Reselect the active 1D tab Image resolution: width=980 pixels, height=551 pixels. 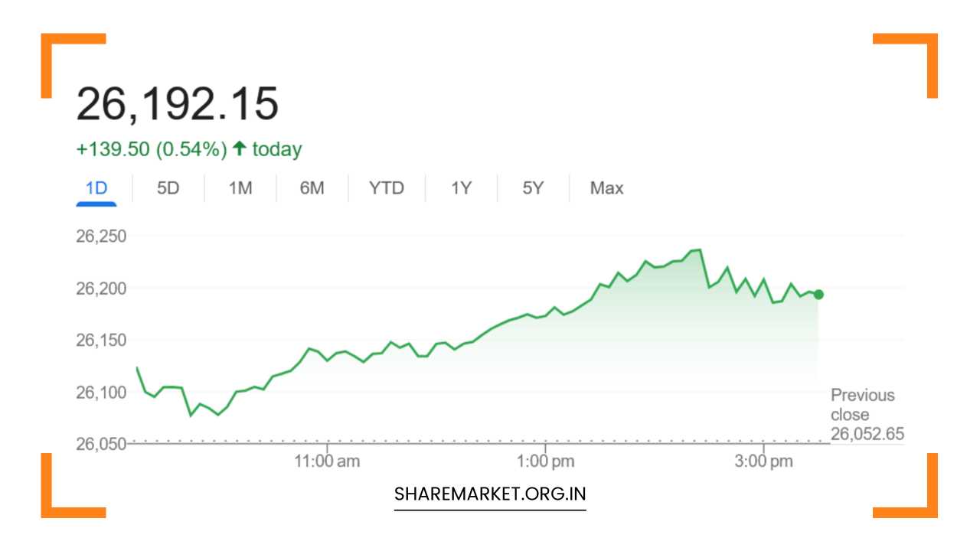click(96, 187)
